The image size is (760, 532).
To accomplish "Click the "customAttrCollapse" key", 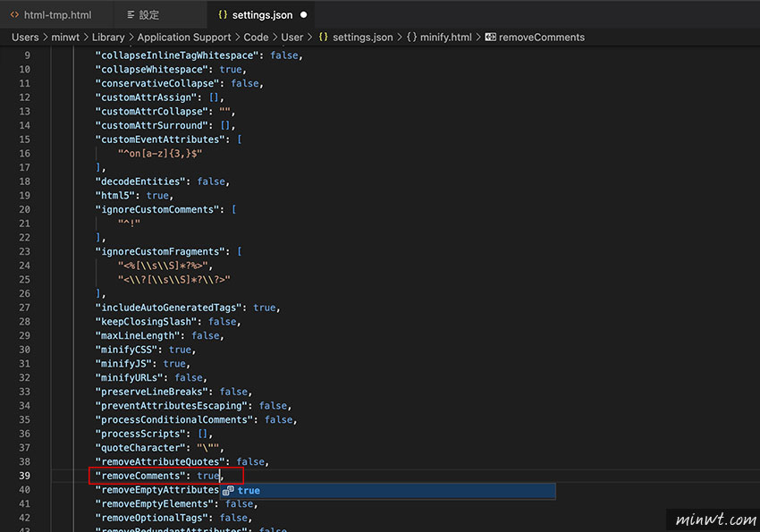I will click(152, 112).
